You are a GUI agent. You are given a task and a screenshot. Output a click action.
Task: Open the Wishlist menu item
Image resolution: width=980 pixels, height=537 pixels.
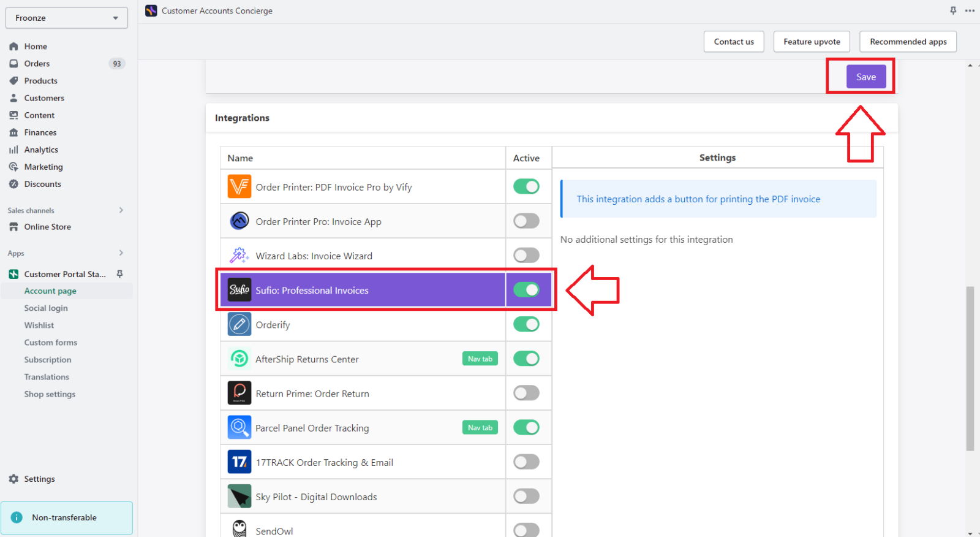pos(39,326)
